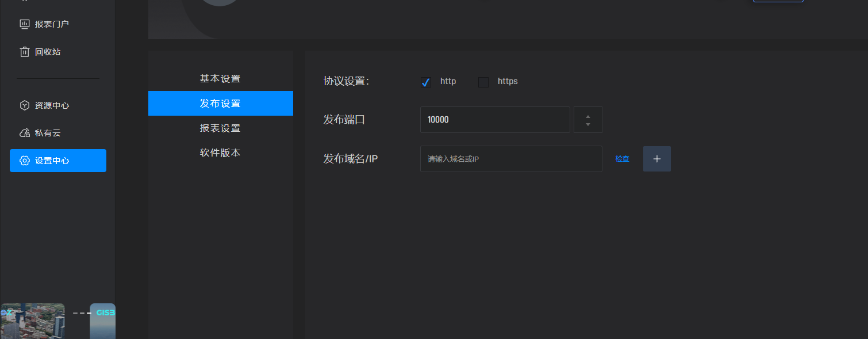This screenshot has width=868, height=339.
Task: Select the 发布设置 tab
Action: (220, 104)
